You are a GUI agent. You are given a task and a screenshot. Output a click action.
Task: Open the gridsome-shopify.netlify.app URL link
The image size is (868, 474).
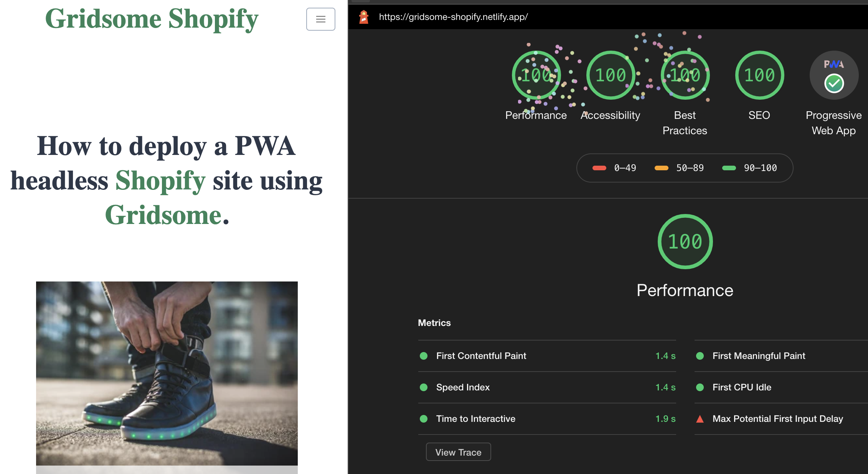point(453,17)
